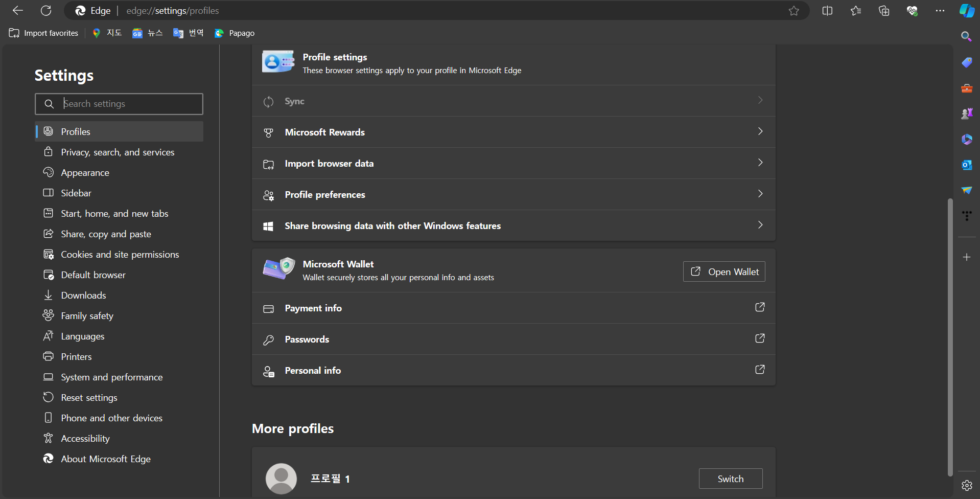
Task: Open the Settings and more ellipsis menu
Action: tap(940, 11)
